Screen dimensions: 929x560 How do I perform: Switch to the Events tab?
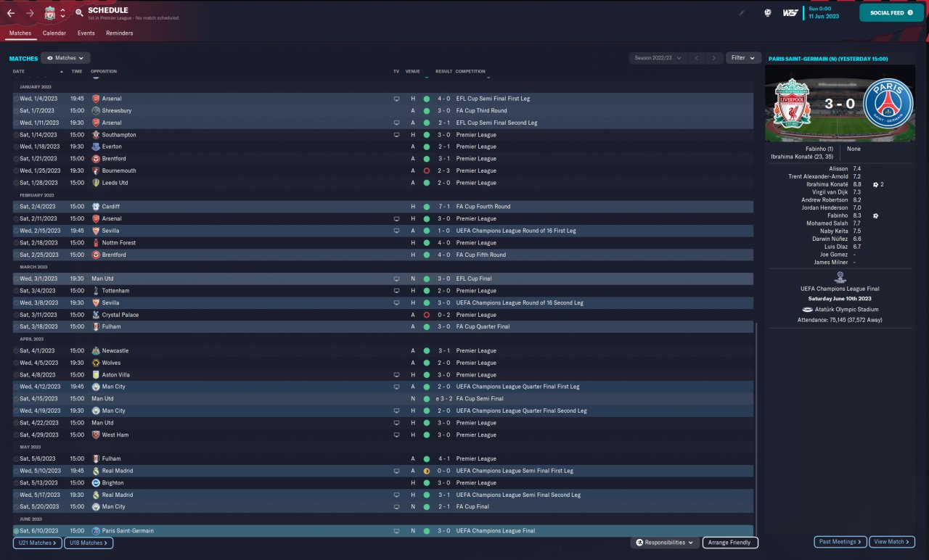86,33
